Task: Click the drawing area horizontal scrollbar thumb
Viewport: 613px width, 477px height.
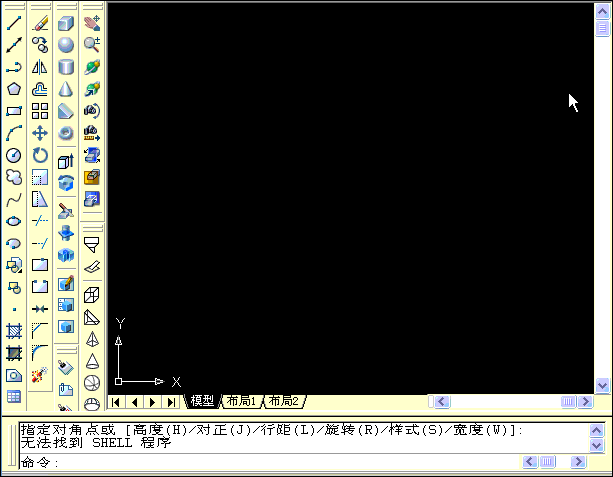Action: pos(568,402)
